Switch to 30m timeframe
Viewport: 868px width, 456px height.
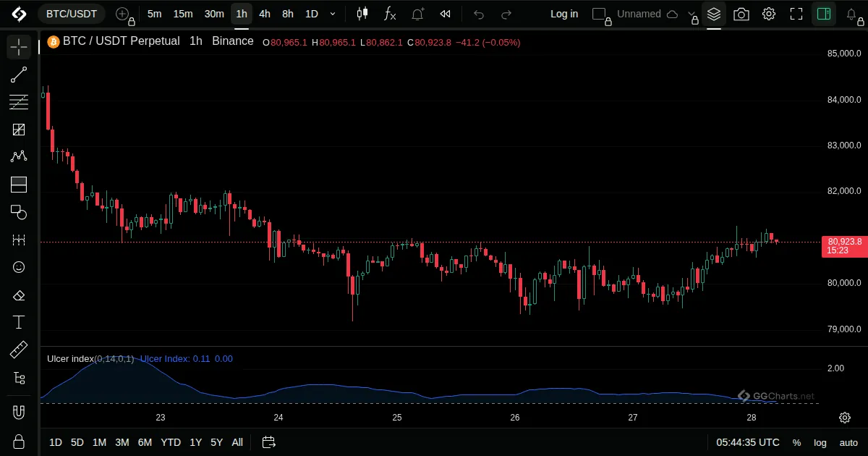[214, 14]
